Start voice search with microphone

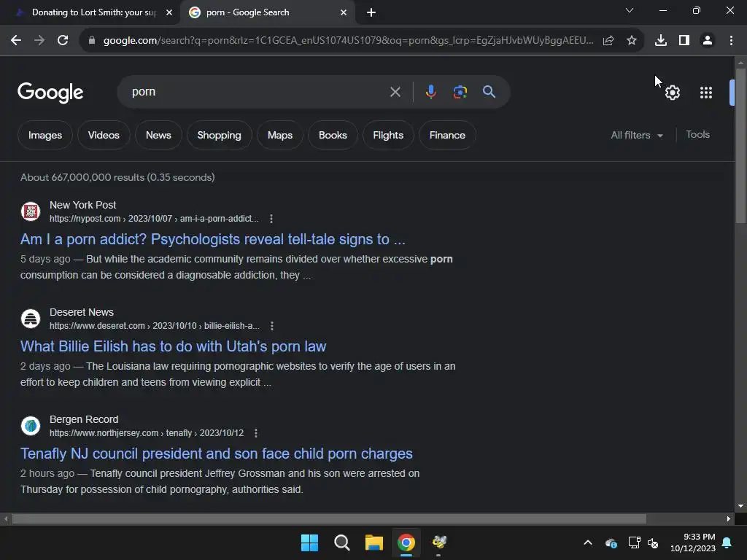tap(430, 91)
